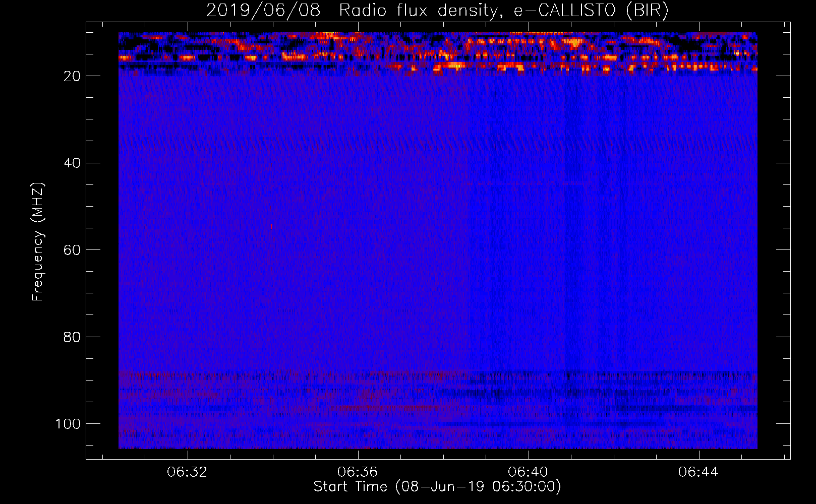Click the 'Start Time (08-Jun-19 06:30:00)' label
The image size is (816, 504).
(x=437, y=487)
